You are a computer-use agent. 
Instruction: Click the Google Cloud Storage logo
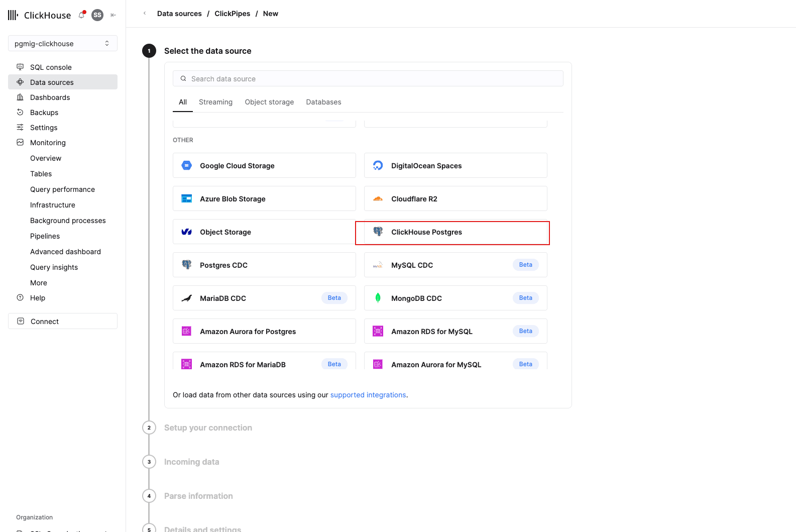pyautogui.click(x=187, y=165)
